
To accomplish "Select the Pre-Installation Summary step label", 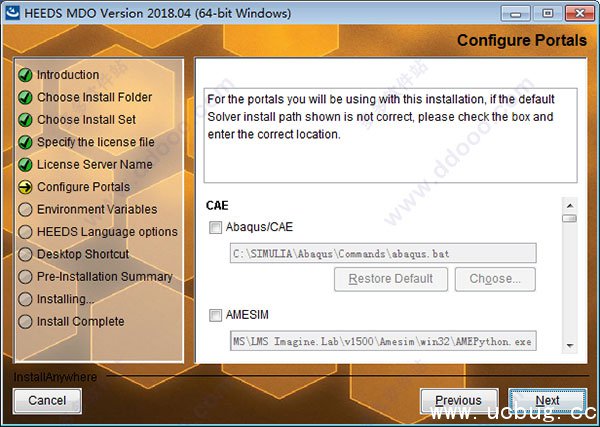I will (105, 277).
